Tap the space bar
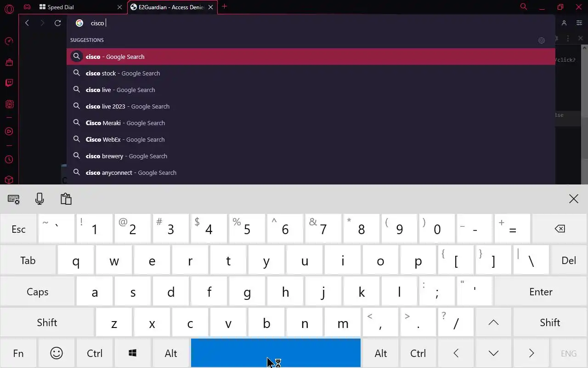This screenshot has width=588, height=368. click(276, 353)
